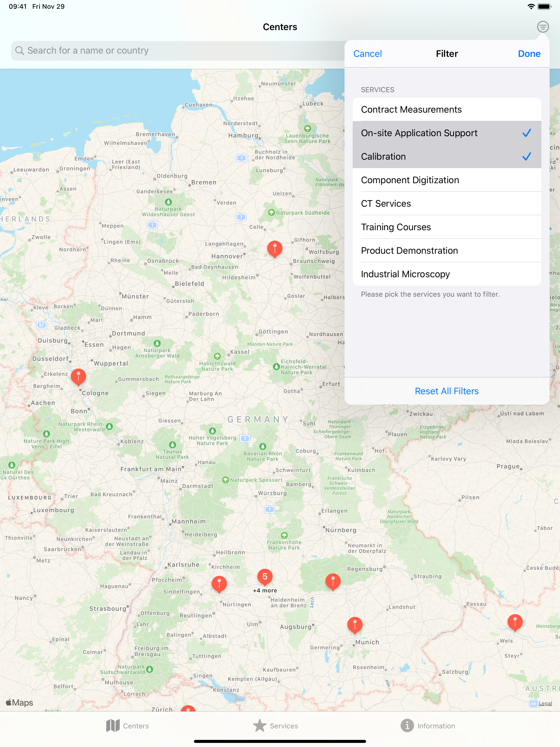Tap the '+4 more' cluster label
Image resolution: width=560 pixels, height=747 pixels.
tap(265, 591)
